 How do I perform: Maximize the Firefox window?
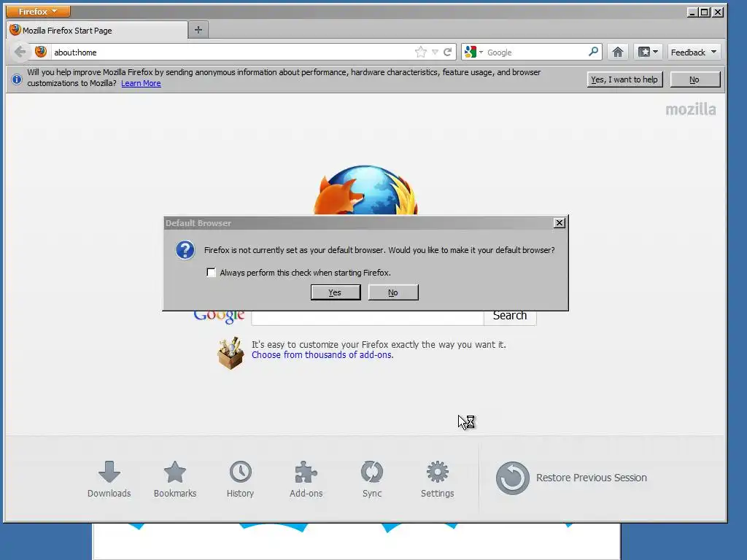pos(705,12)
